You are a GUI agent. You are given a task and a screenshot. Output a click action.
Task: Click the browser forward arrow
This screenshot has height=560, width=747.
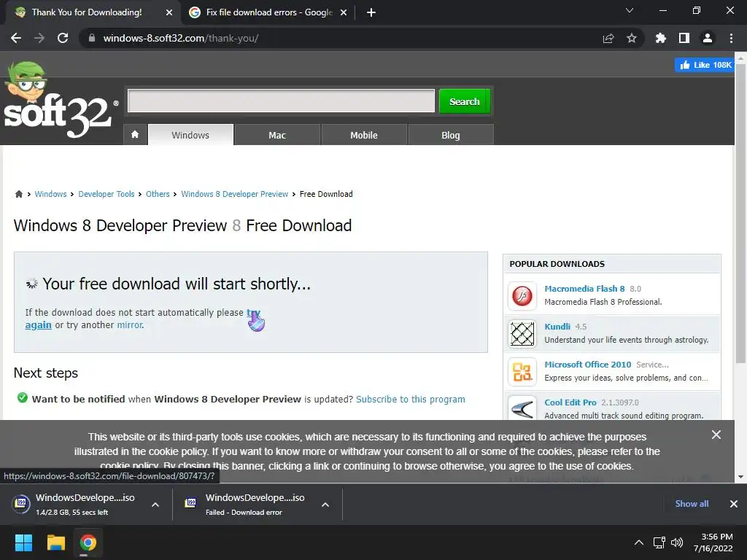point(39,38)
